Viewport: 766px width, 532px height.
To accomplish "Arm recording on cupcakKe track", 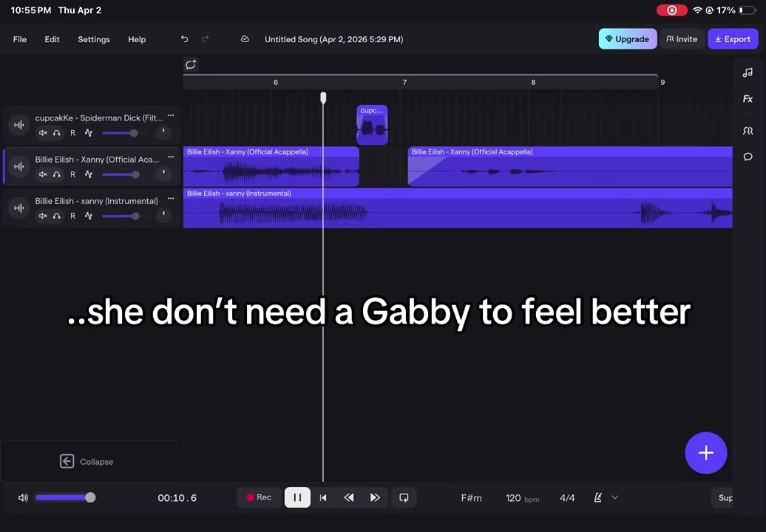I will point(72,133).
